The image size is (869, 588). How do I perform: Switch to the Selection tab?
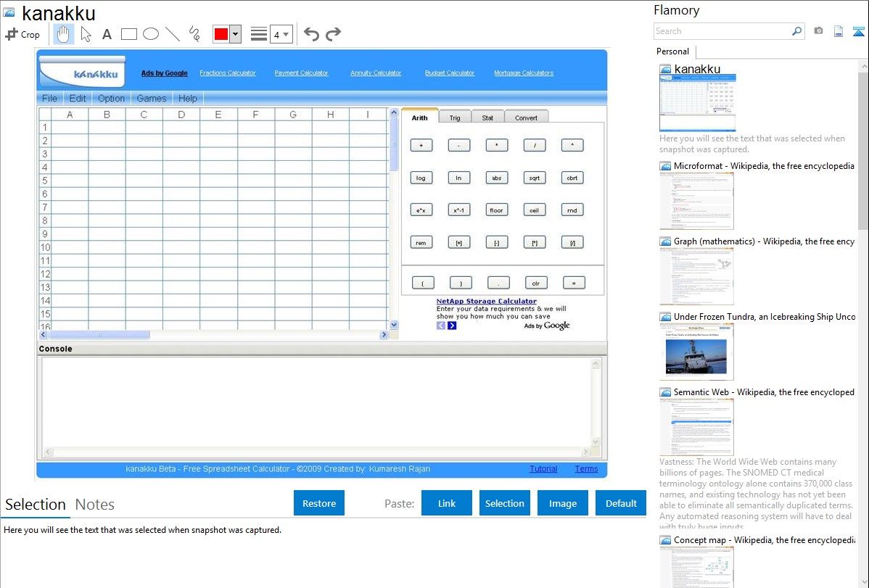click(36, 505)
